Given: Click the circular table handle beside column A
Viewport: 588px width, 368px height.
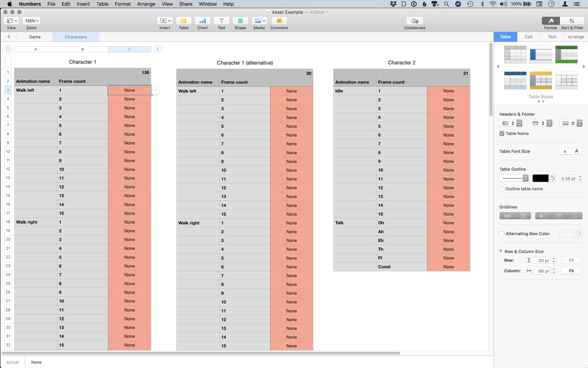Looking at the screenshot, I should [7, 49].
